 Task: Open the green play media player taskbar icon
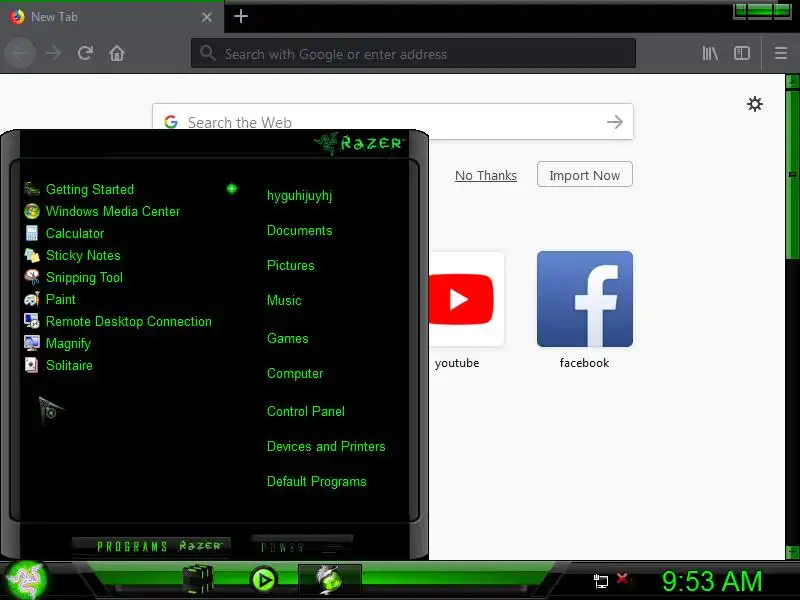click(264, 580)
